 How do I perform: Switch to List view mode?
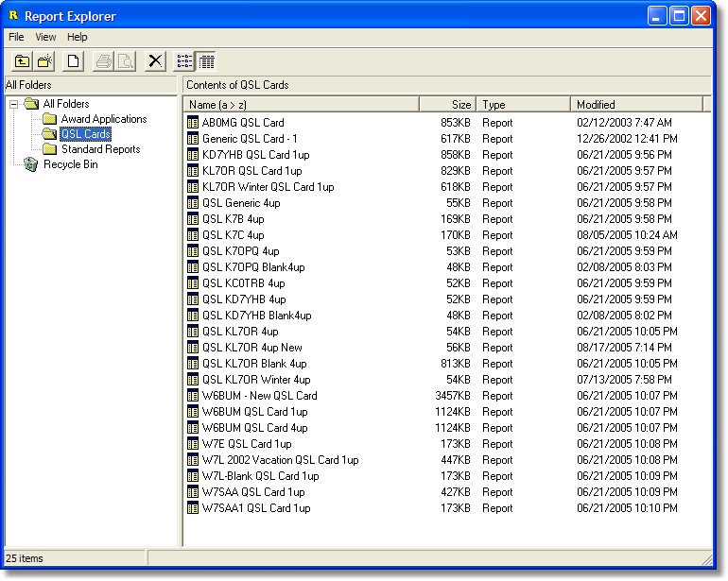click(x=185, y=61)
